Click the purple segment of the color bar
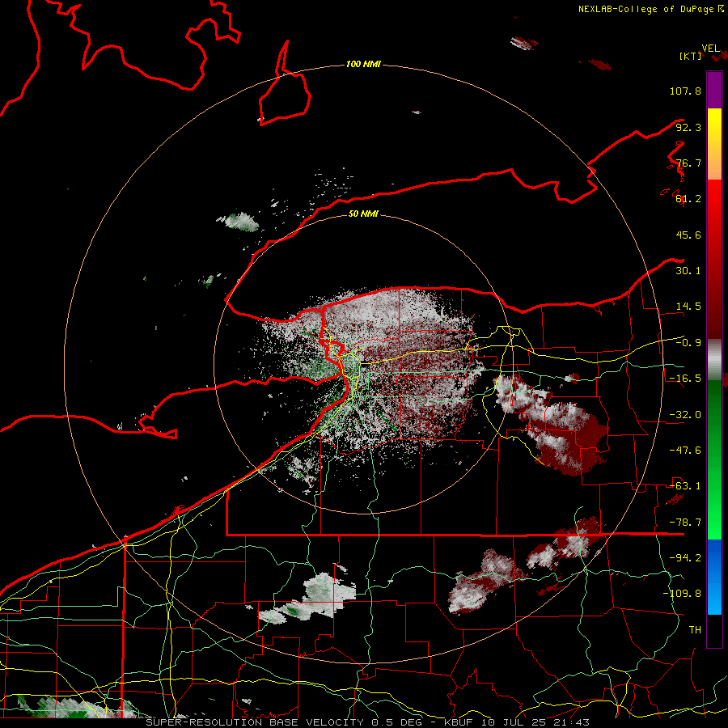Screen dimensions: 728x728 click(714, 90)
